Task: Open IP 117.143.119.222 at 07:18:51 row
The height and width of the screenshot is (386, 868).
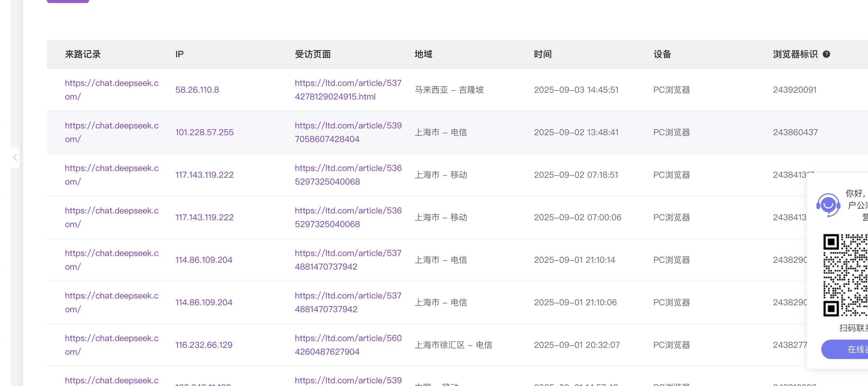Action: pyautogui.click(x=204, y=175)
